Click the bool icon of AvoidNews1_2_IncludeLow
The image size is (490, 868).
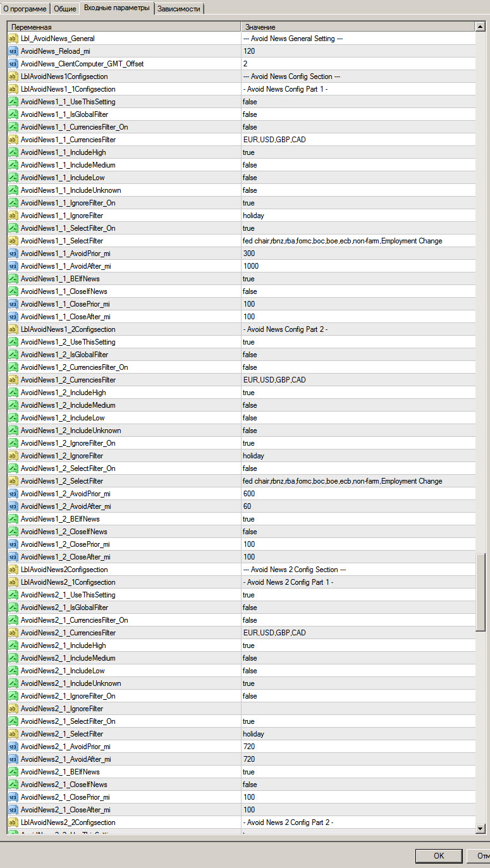13,418
